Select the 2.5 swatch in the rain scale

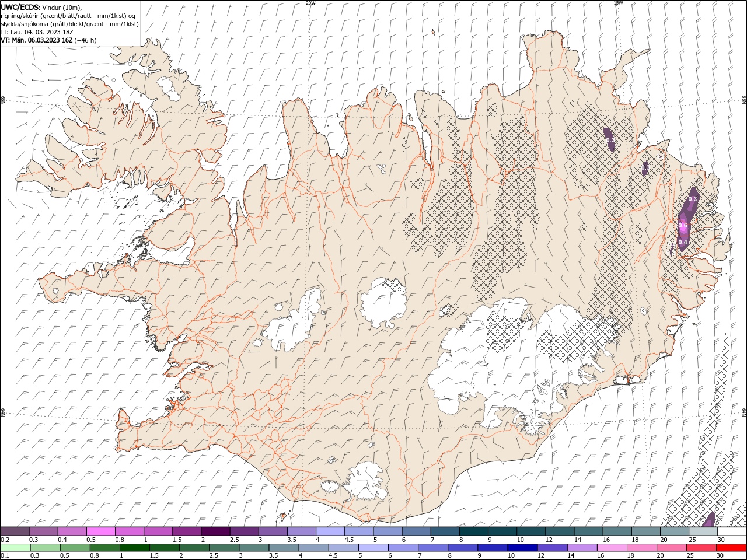click(x=224, y=548)
